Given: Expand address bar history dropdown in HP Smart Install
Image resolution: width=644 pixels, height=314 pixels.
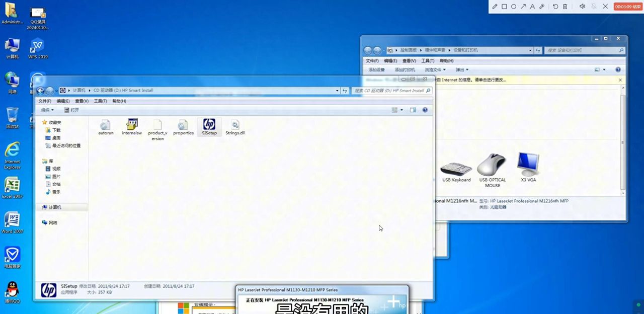Looking at the screenshot, I should (x=337, y=91).
